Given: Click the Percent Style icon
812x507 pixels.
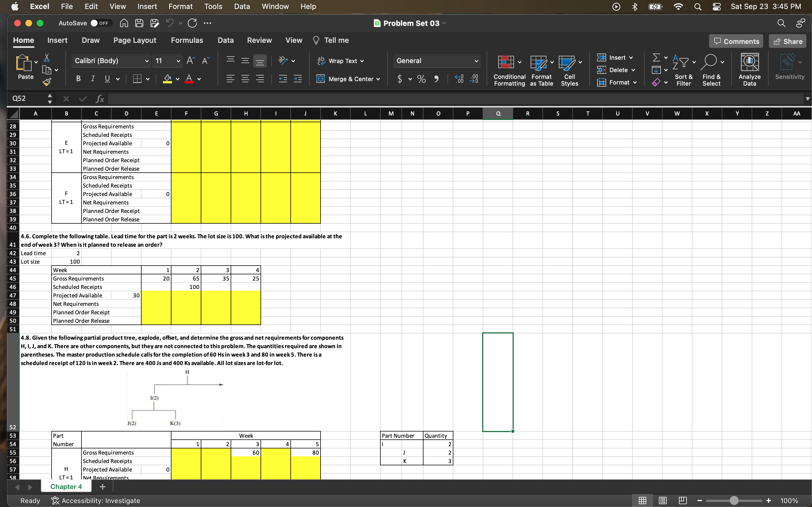Looking at the screenshot, I should coord(422,79).
